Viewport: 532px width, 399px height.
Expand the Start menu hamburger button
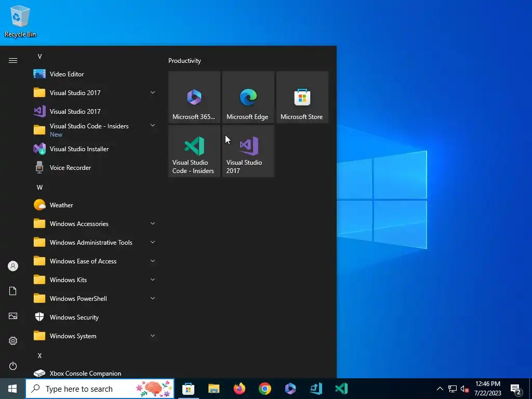point(13,61)
